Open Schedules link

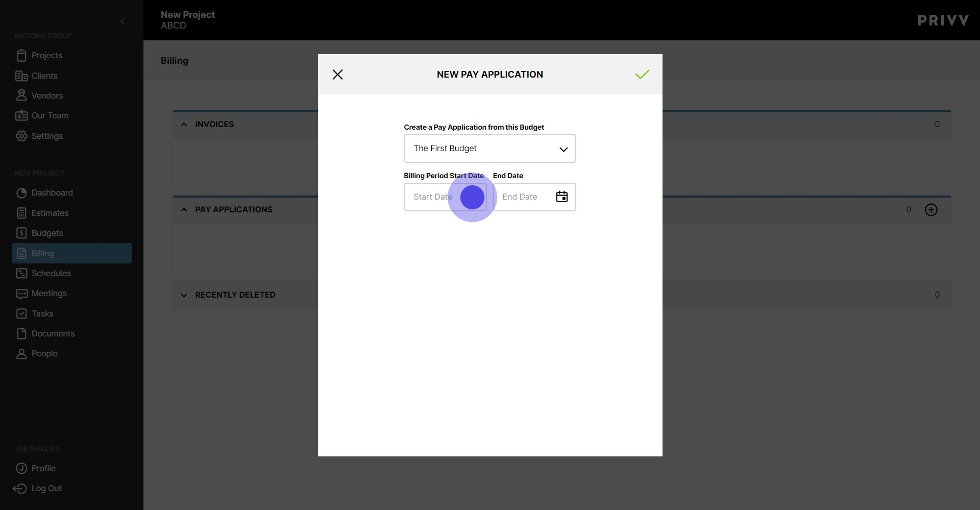pos(51,273)
